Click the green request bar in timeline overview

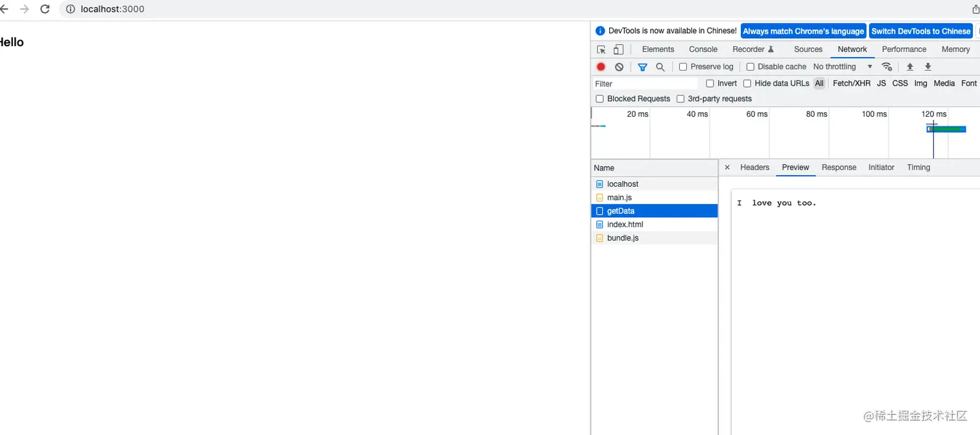coord(947,129)
